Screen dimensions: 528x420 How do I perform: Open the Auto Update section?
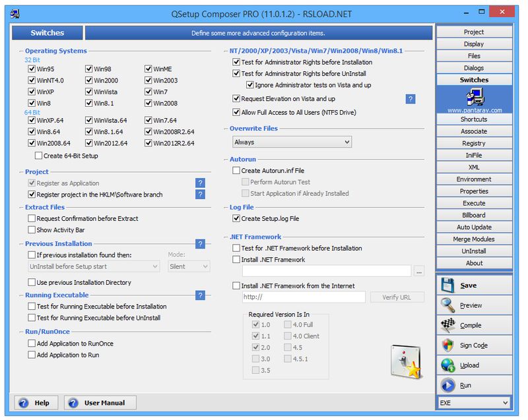point(474,227)
